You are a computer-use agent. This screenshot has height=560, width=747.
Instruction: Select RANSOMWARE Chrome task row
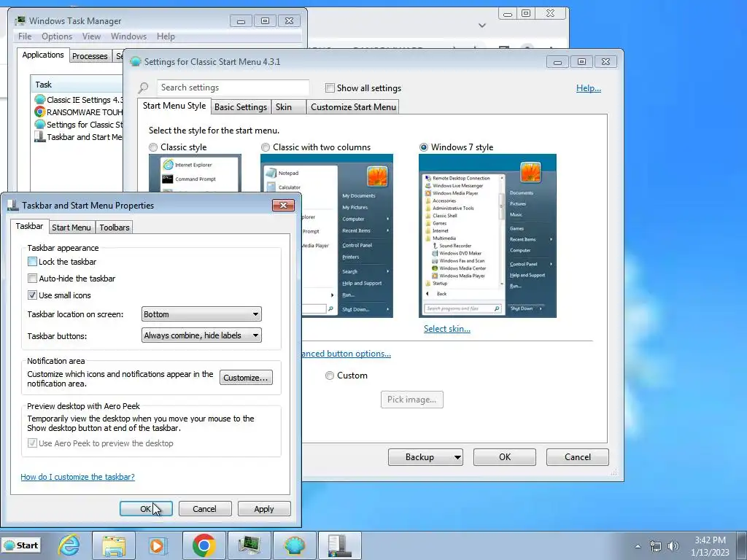[x=79, y=112]
